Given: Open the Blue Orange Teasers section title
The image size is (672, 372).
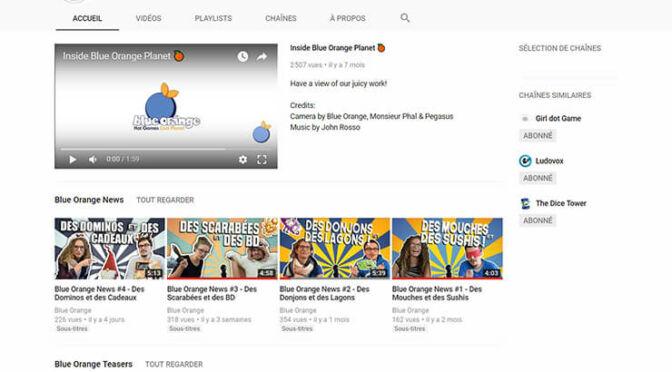Looking at the screenshot, I should (93, 364).
